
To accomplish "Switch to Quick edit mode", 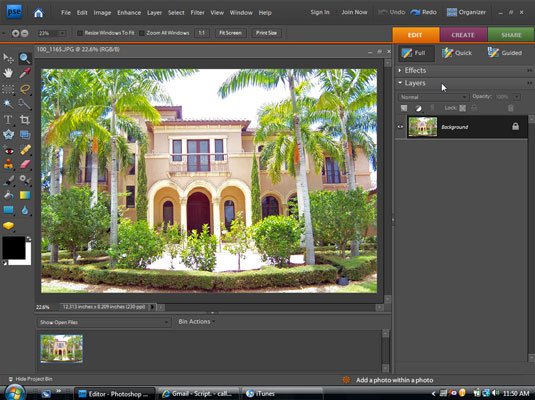I will 457,53.
